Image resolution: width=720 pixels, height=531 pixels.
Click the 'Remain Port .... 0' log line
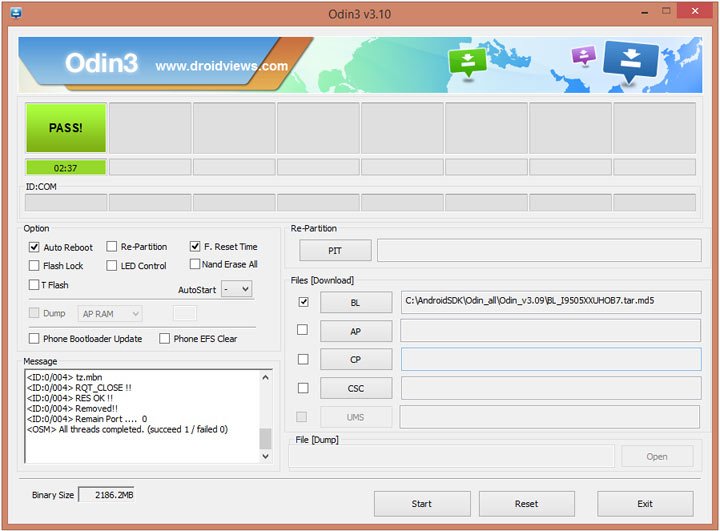(x=87, y=419)
